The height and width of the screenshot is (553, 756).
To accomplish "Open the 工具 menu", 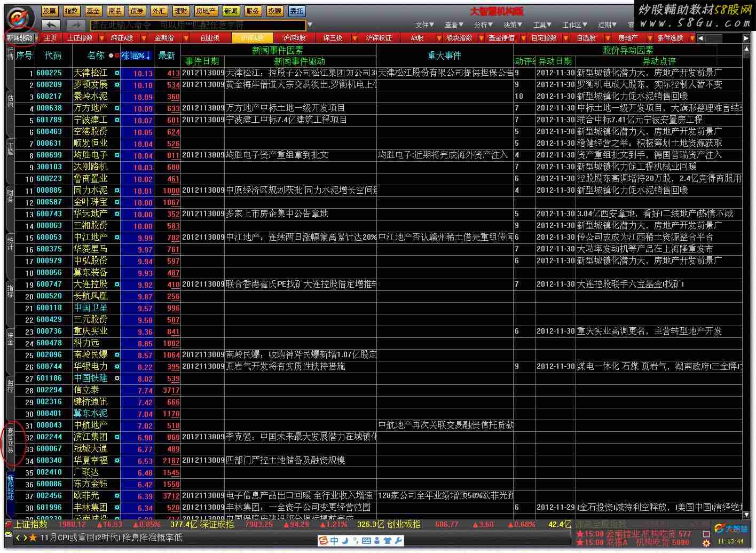I will [542, 25].
